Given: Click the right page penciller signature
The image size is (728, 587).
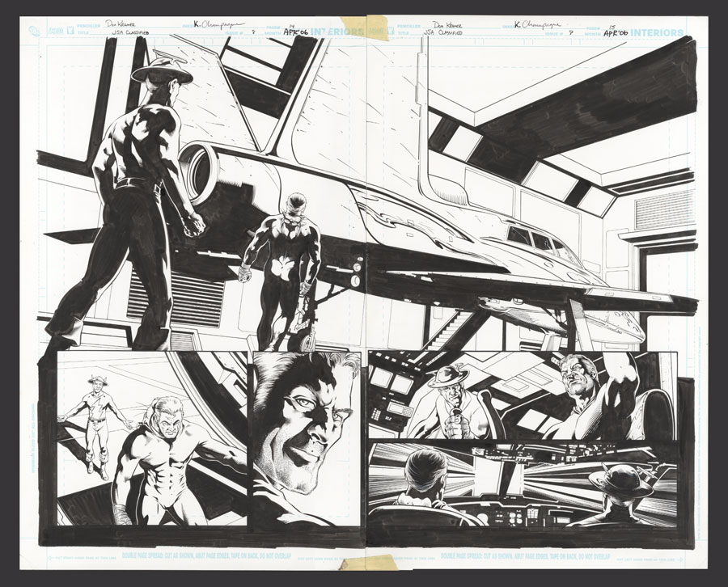Looking at the screenshot, I should point(447,24).
